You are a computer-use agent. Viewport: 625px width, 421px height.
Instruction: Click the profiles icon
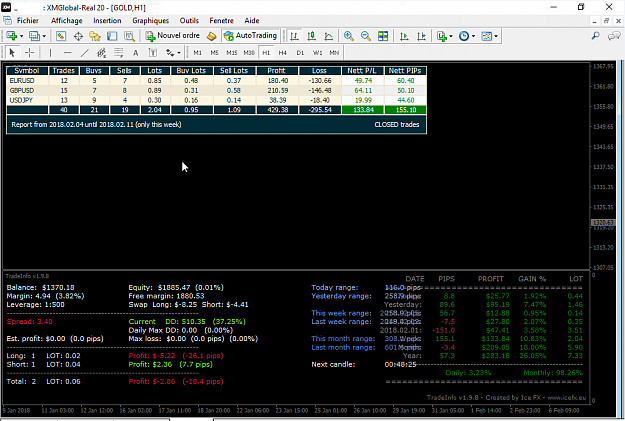35,36
